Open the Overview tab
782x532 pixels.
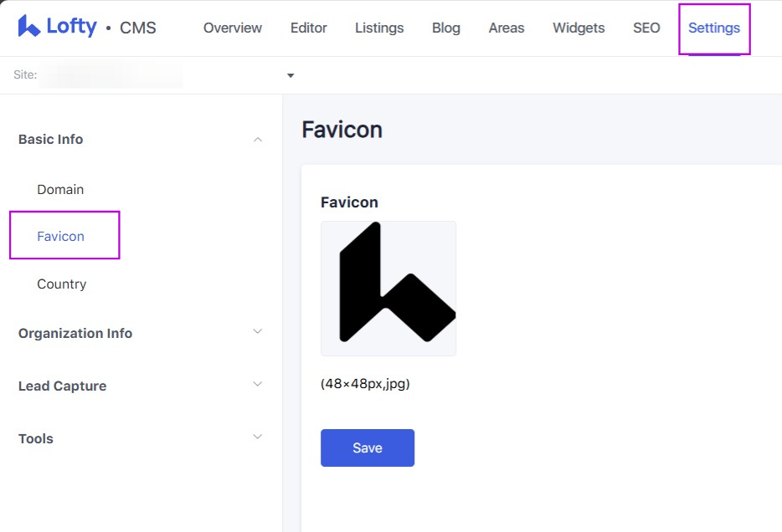pyautogui.click(x=232, y=28)
